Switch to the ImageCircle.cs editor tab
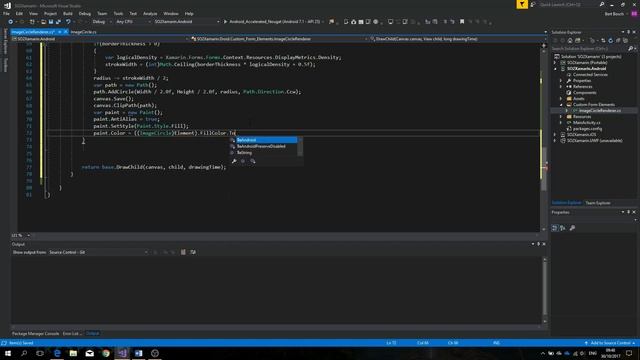This screenshot has height=360, width=640. tap(84, 32)
